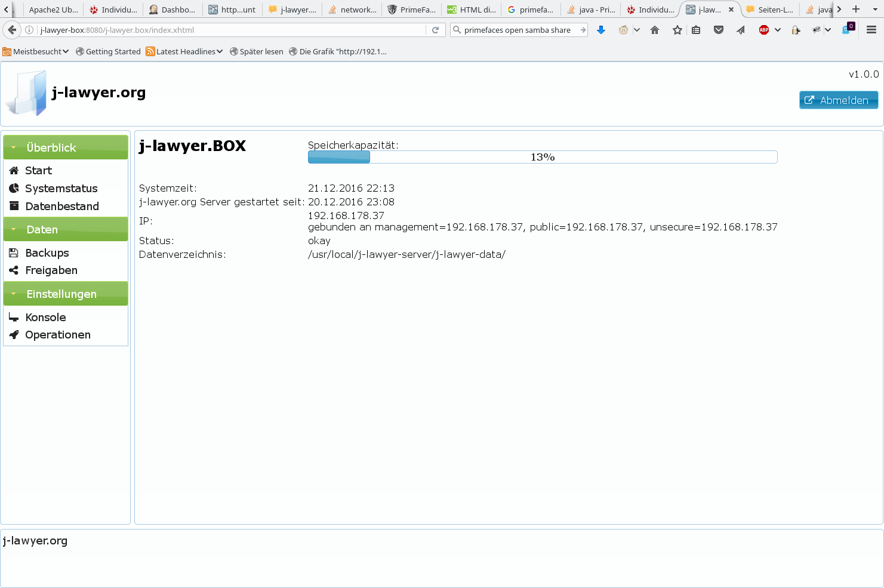The height and width of the screenshot is (588, 884).
Task: Collapse the Überblick accordion section
Action: (66, 147)
